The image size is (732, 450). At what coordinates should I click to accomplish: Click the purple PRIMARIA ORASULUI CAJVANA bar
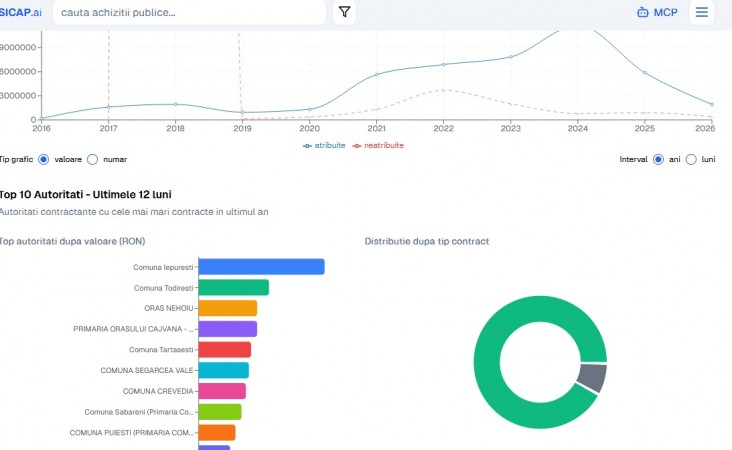coord(228,329)
